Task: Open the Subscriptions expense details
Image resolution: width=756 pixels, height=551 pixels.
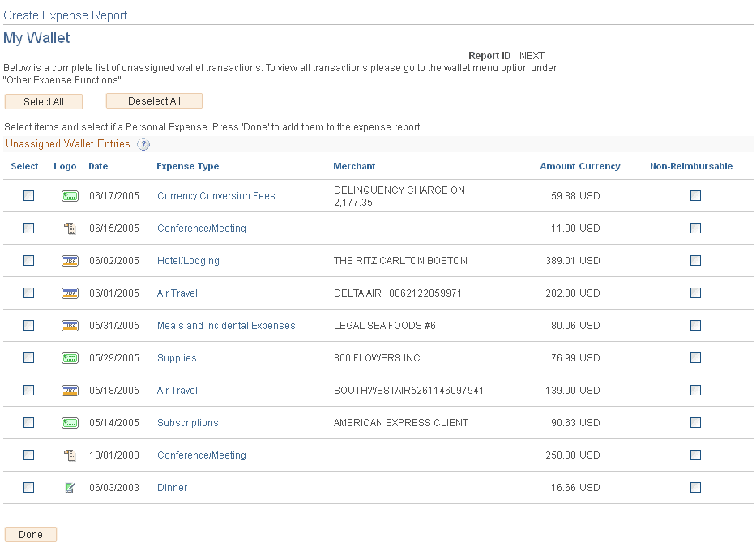Action: point(187,422)
